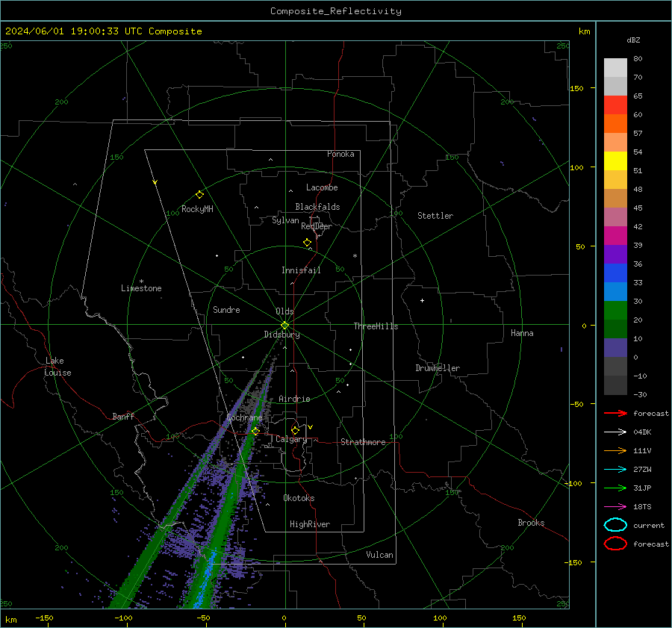Click the yellow V marker northwest of RockyMH
The width and height of the screenshot is (672, 628).
pyautogui.click(x=155, y=182)
